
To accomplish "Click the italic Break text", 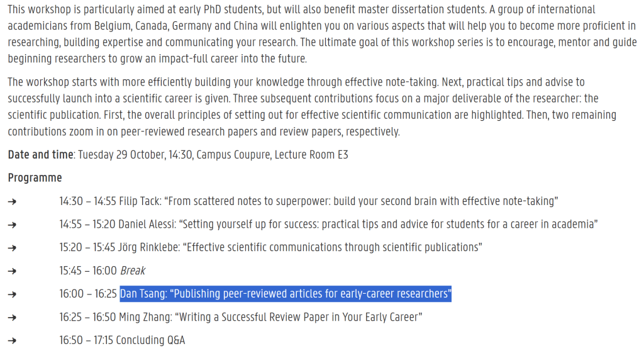I will (x=132, y=271).
